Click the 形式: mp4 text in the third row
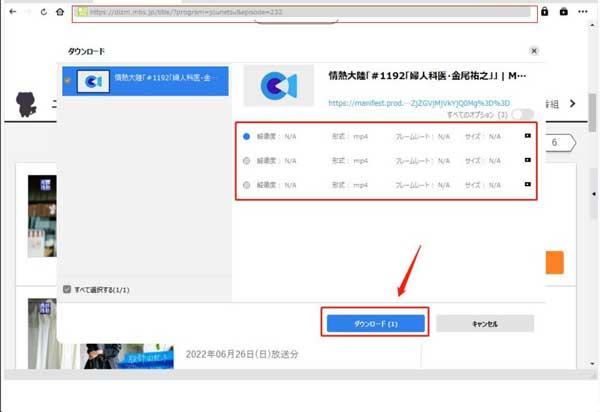600x412 pixels. pyautogui.click(x=350, y=185)
